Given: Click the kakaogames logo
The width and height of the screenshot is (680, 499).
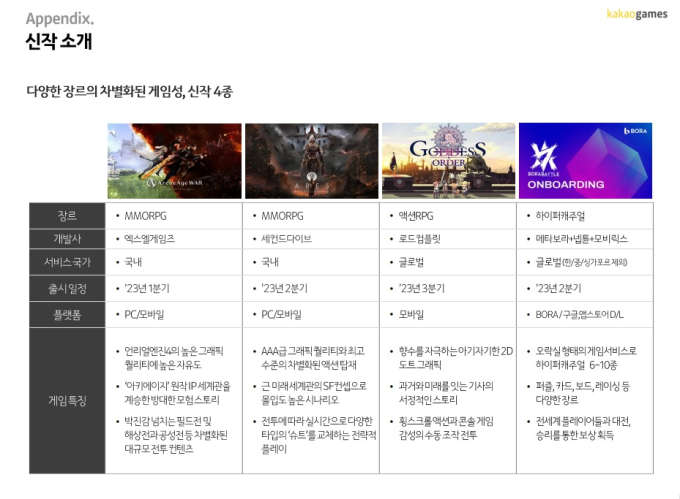Looking at the screenshot, I should (637, 14).
